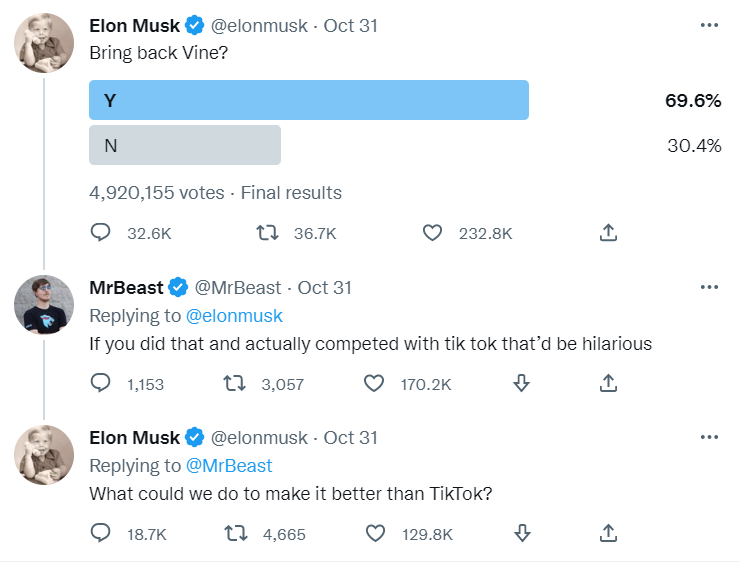Reply to Elon Musk's Vine poll tweet

[x=100, y=233]
